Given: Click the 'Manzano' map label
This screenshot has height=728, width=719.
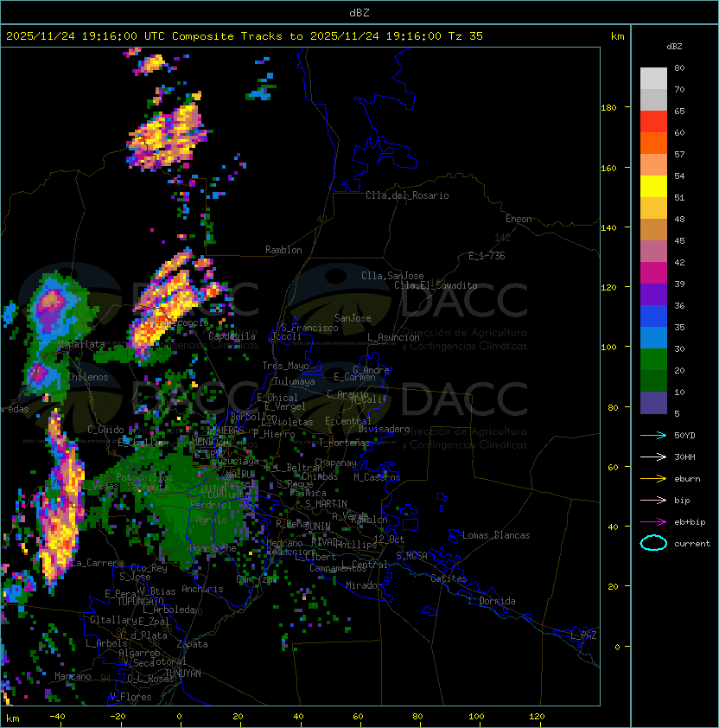Looking at the screenshot, I should (x=73, y=676).
